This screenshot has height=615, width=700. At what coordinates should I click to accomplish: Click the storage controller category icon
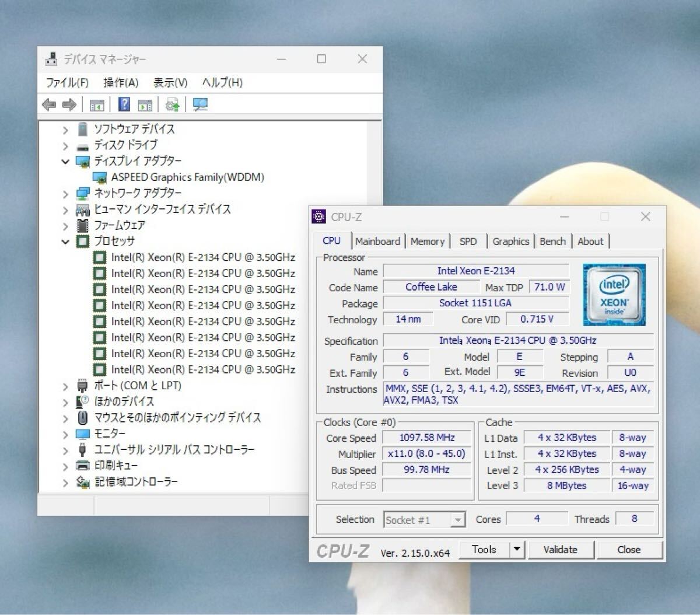pyautogui.click(x=83, y=482)
